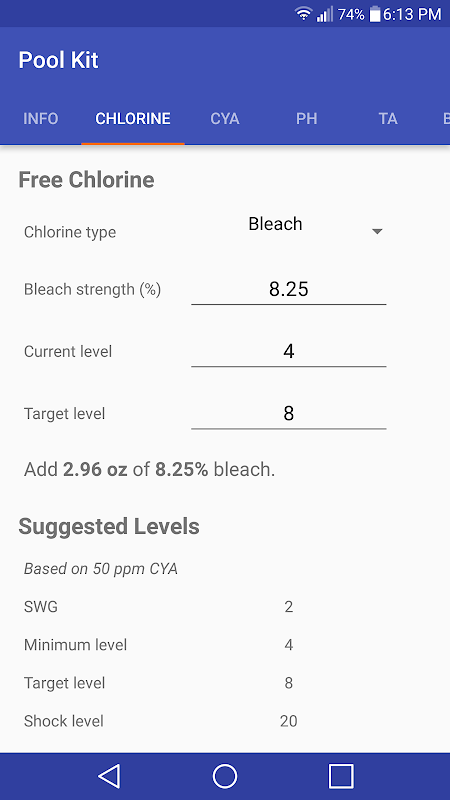Switch to the CYA tab
The image size is (450, 800).
pyautogui.click(x=225, y=118)
